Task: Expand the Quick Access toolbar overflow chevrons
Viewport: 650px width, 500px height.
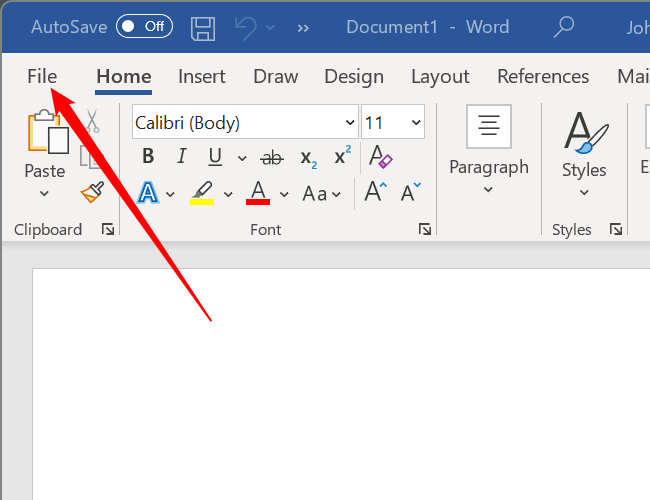Action: click(303, 28)
